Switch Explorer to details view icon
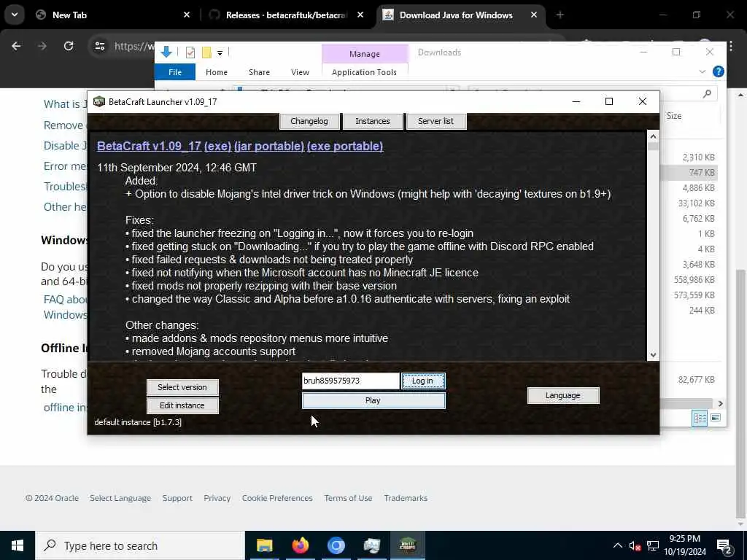This screenshot has width=747, height=560. point(700,418)
